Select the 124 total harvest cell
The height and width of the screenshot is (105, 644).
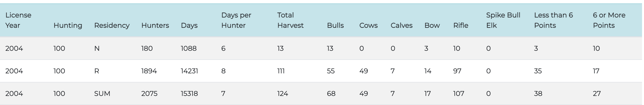coord(282,93)
